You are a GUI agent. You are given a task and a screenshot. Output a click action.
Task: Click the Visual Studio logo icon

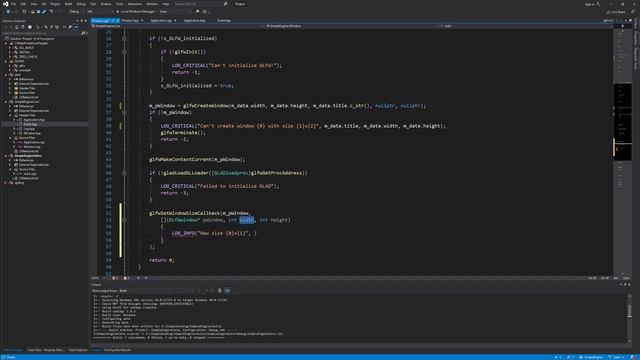[5, 4]
